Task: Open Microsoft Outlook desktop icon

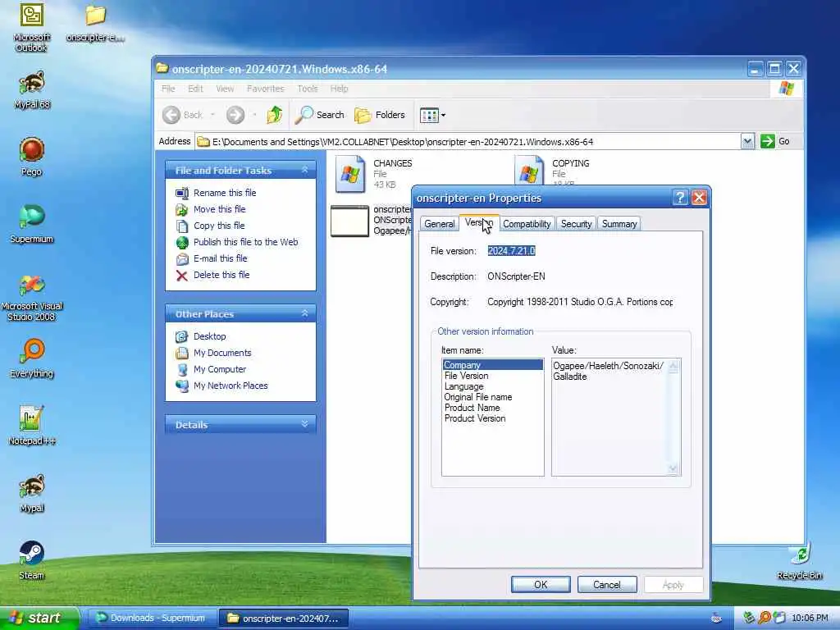Action: [x=32, y=27]
